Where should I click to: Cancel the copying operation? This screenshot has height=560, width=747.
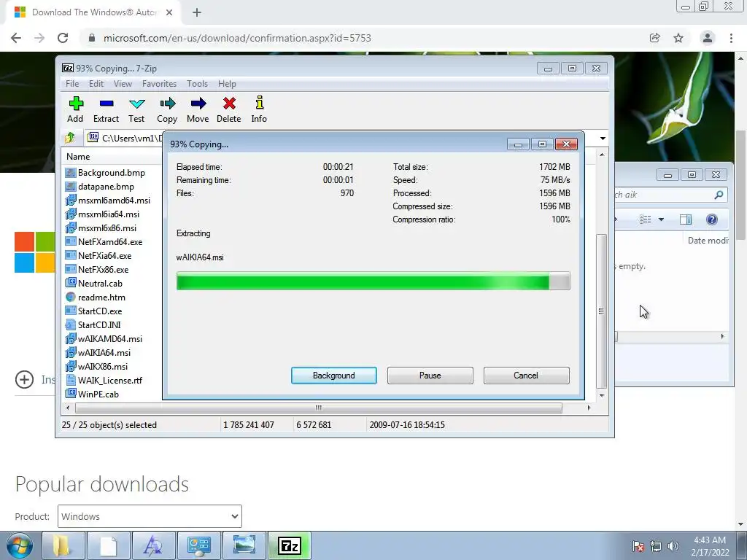coord(526,376)
